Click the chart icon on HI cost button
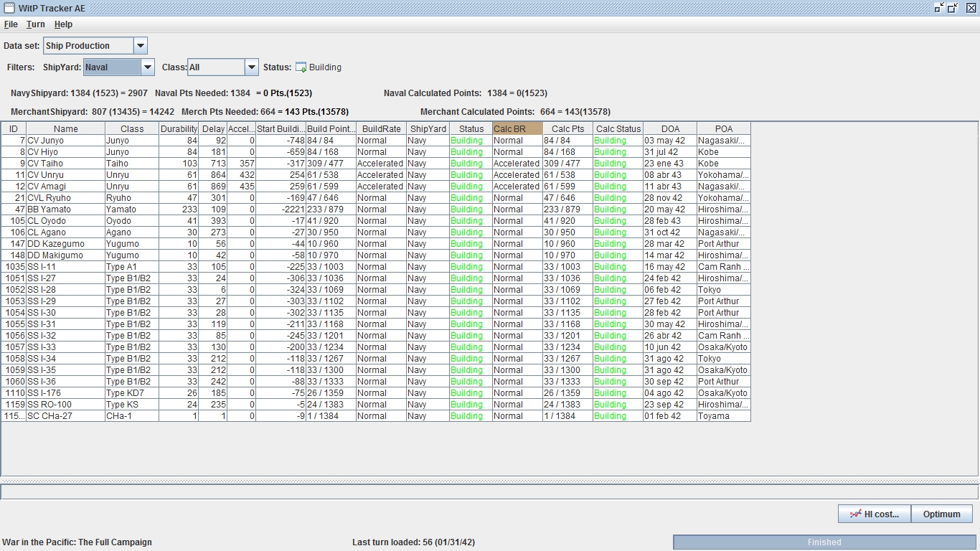Image resolution: width=980 pixels, height=551 pixels. pos(854,514)
